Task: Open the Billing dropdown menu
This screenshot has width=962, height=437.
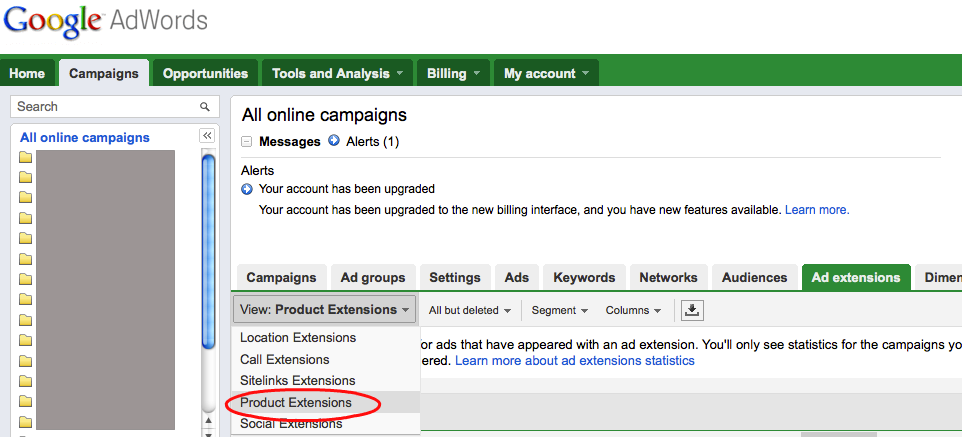Action: pyautogui.click(x=453, y=73)
